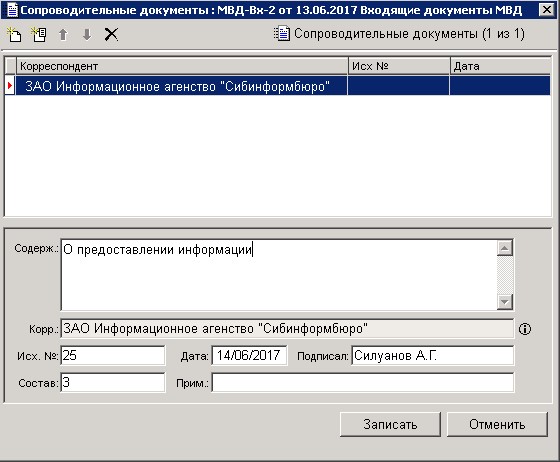Click the Исх № column header
Screen dimensions: 560x462
(x=399, y=66)
